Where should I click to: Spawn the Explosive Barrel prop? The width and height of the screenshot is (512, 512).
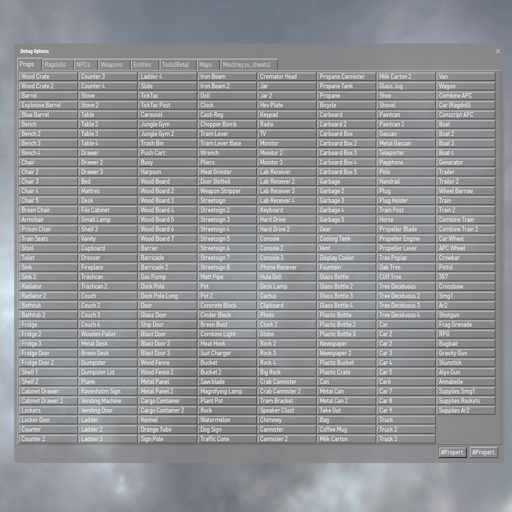point(48,105)
